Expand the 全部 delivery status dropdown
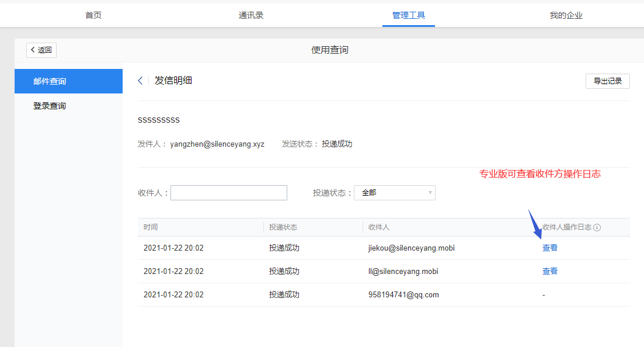The image size is (644, 347). click(x=395, y=192)
